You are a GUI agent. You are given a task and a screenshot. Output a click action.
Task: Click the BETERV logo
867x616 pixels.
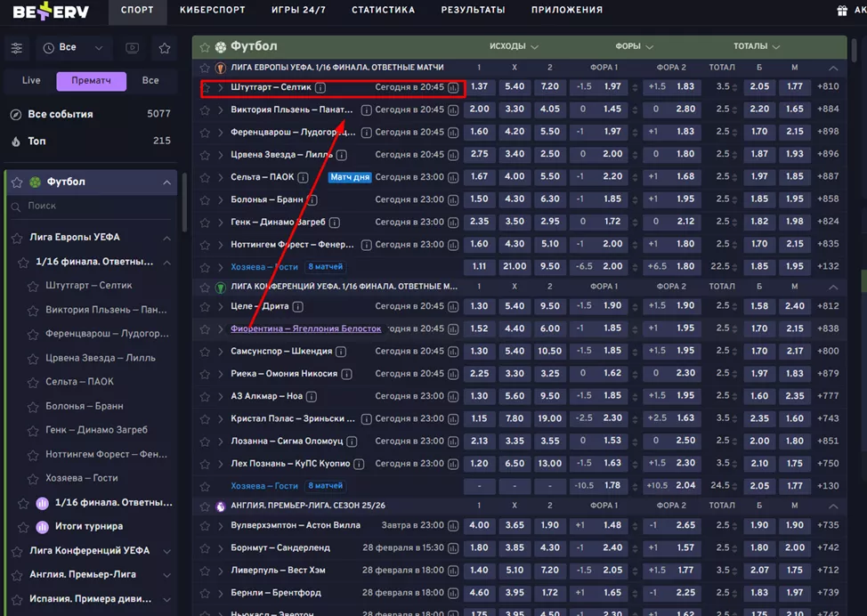(x=50, y=11)
